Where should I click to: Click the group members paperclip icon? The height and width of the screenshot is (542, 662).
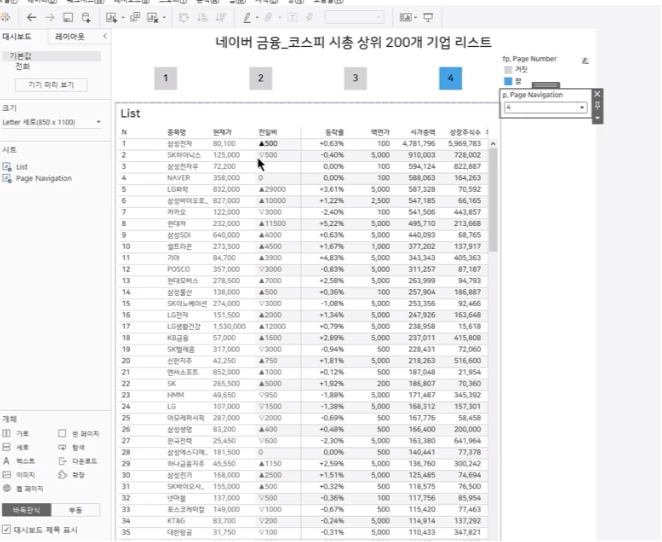[269, 17]
